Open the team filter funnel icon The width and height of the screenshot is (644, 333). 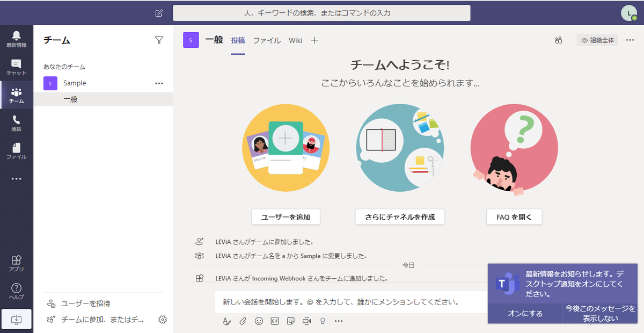click(x=159, y=40)
